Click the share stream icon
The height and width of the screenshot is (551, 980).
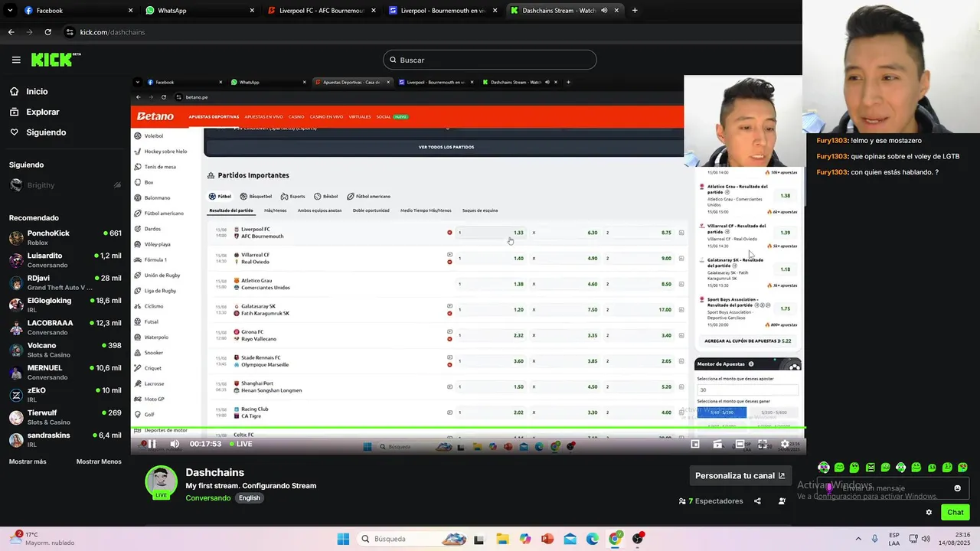(x=757, y=501)
